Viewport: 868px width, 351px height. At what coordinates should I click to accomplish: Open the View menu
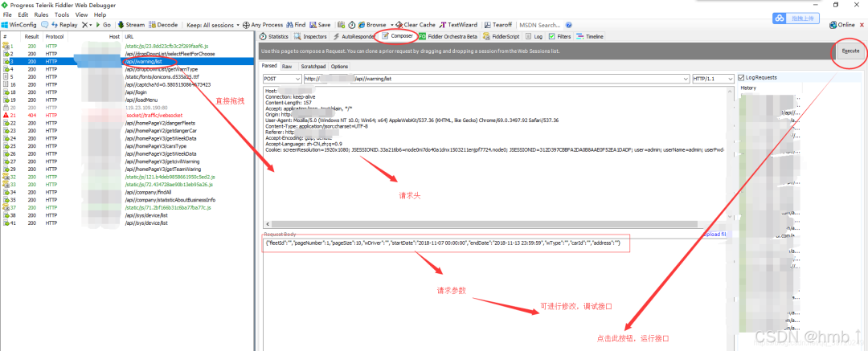(81, 15)
